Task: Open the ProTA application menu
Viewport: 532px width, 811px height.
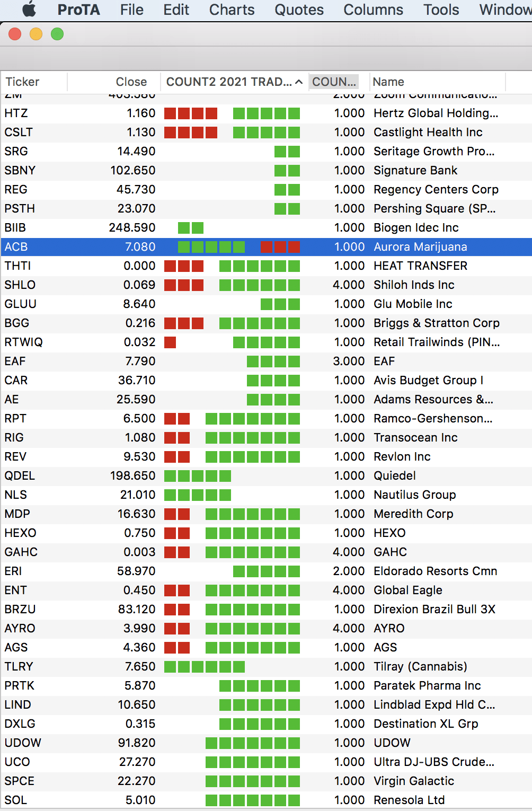Action: (78, 10)
